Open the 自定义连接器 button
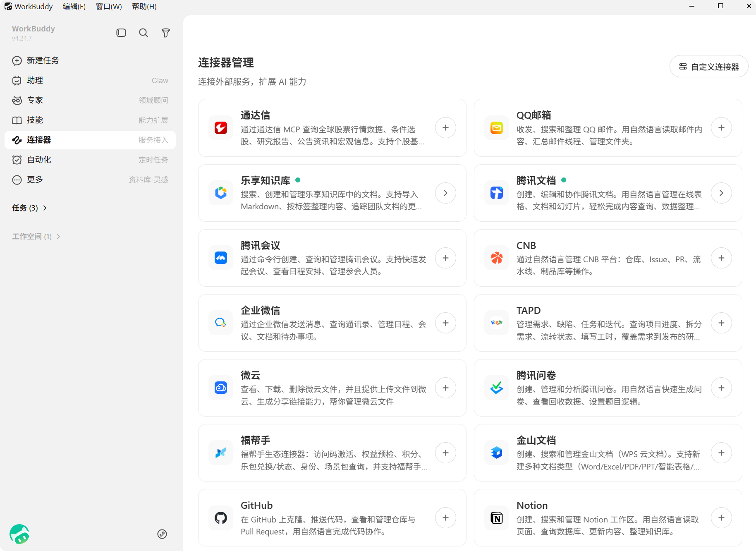 [x=709, y=67]
